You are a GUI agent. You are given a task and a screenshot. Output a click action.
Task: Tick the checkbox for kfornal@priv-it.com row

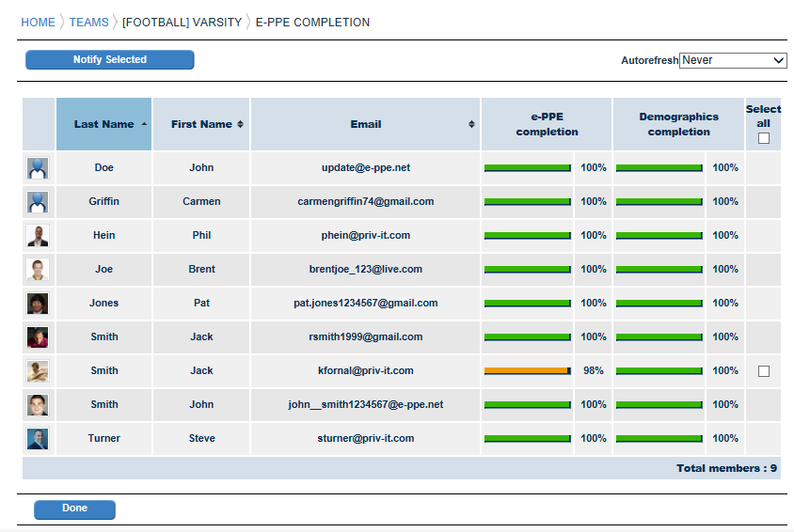(x=764, y=371)
